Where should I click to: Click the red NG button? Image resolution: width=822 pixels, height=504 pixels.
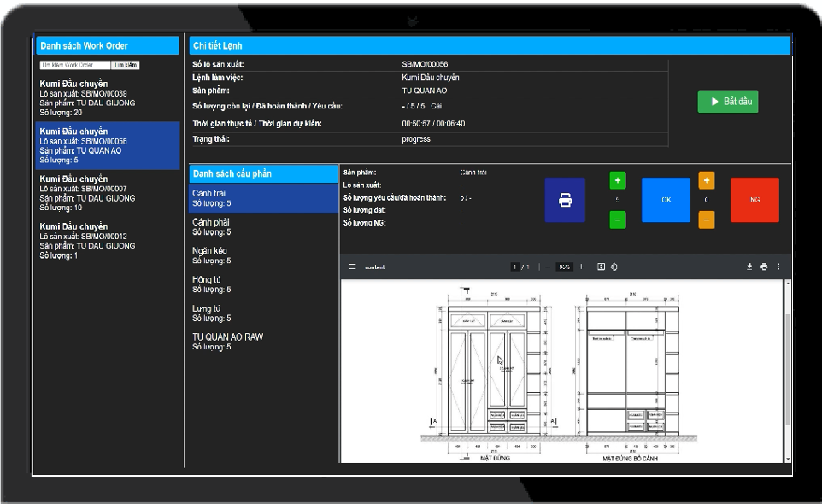754,200
